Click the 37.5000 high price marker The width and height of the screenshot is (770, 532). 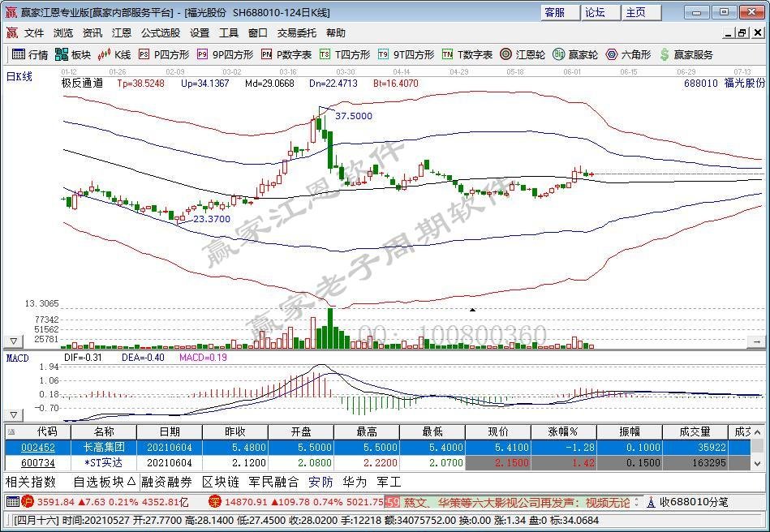tap(354, 116)
